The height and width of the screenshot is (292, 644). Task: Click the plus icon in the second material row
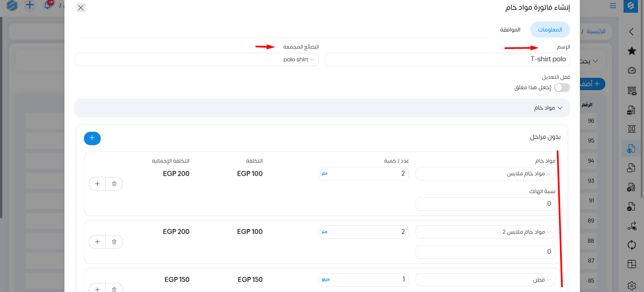point(97,242)
